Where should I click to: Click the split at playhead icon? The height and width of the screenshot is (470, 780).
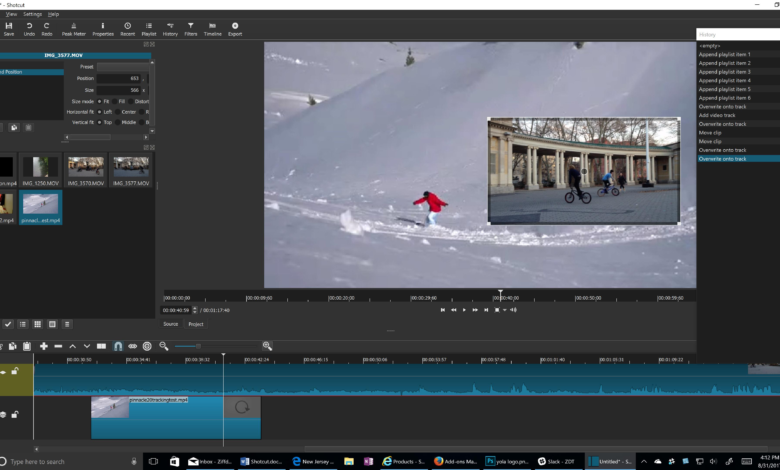pyautogui.click(x=102, y=346)
